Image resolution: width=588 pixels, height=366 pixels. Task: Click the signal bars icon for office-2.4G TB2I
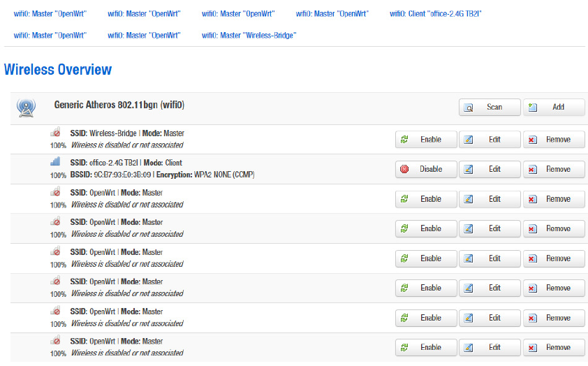tap(54, 161)
